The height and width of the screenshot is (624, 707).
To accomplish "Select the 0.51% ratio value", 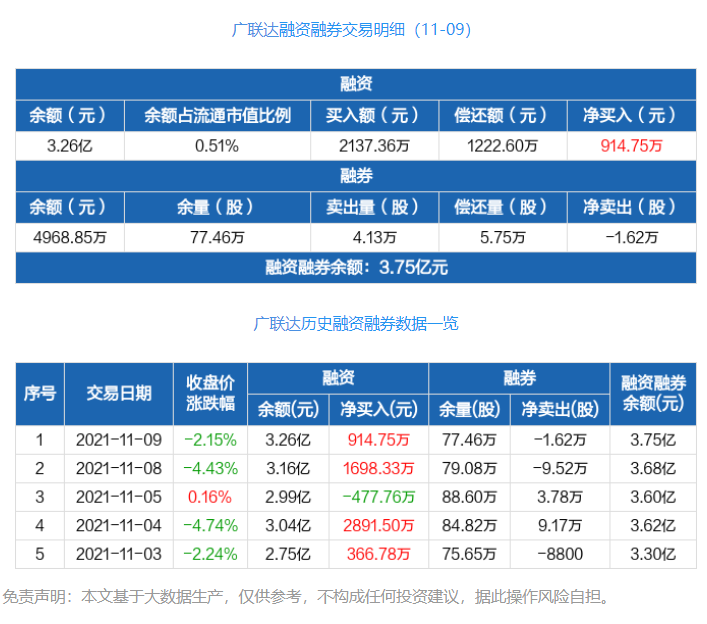I will pos(217,146).
